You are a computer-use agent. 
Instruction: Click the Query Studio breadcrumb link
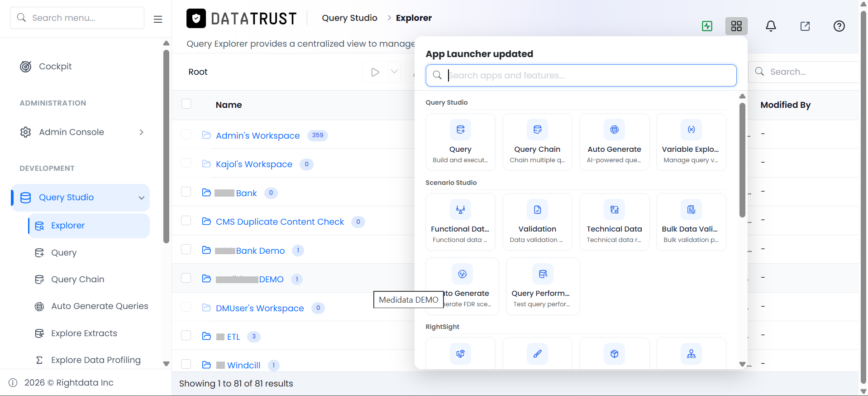pos(349,18)
